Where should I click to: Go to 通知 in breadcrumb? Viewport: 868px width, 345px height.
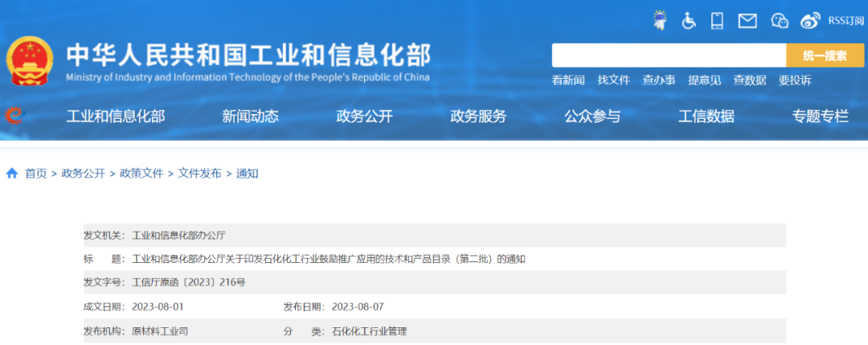[x=248, y=174]
